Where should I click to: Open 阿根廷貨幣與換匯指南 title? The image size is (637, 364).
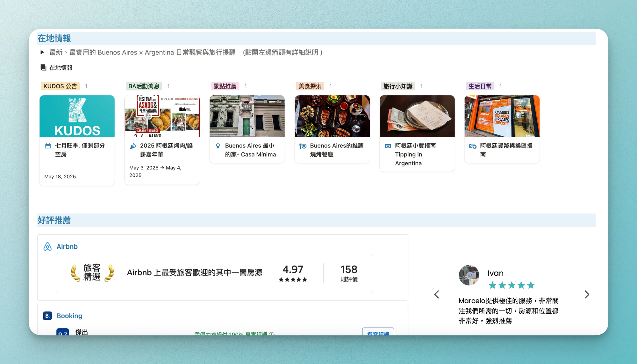click(506, 150)
